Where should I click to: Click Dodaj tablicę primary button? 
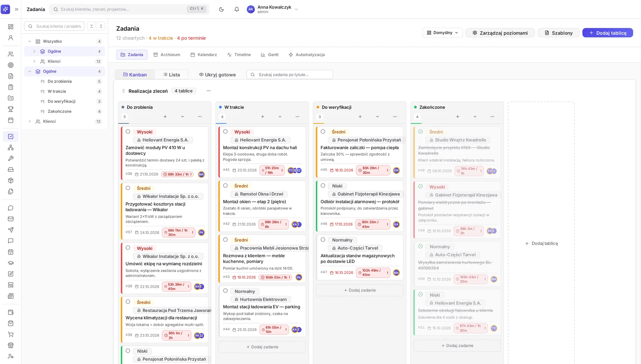coord(608,33)
